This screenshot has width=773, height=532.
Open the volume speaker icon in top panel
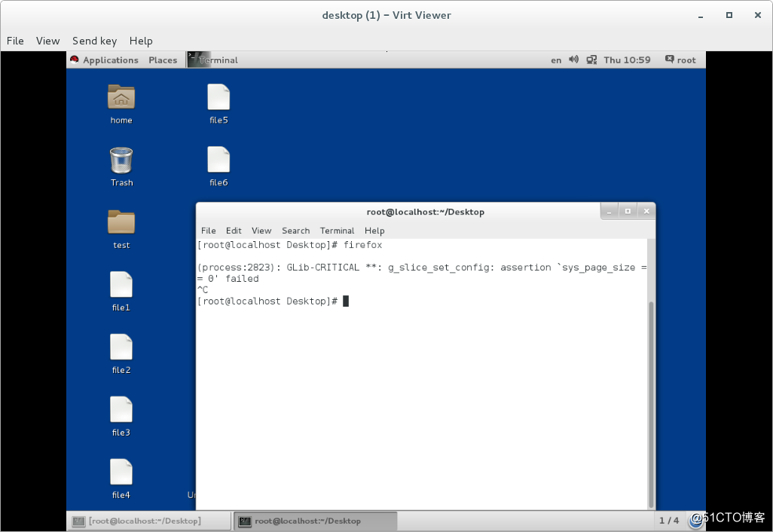coord(573,60)
